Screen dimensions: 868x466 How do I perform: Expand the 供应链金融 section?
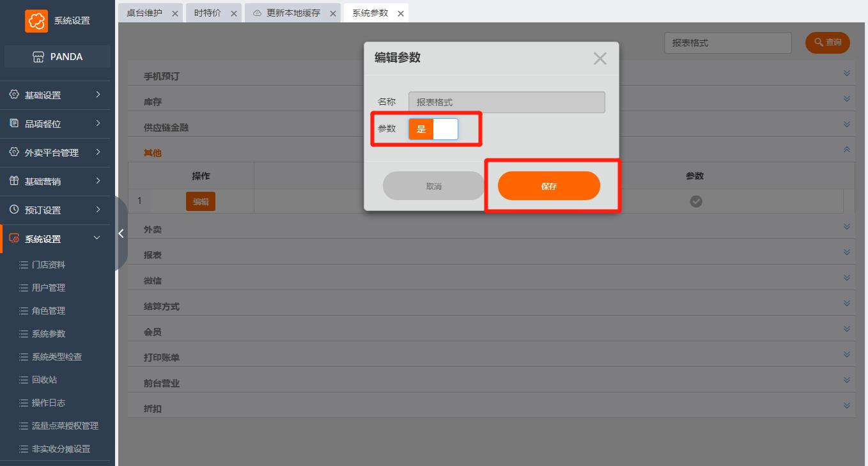coord(847,125)
